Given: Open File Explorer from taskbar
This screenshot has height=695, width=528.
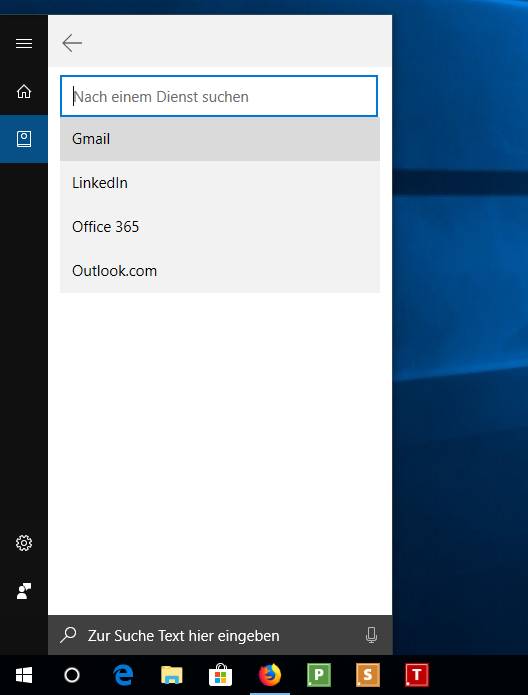Looking at the screenshot, I should pos(172,675).
